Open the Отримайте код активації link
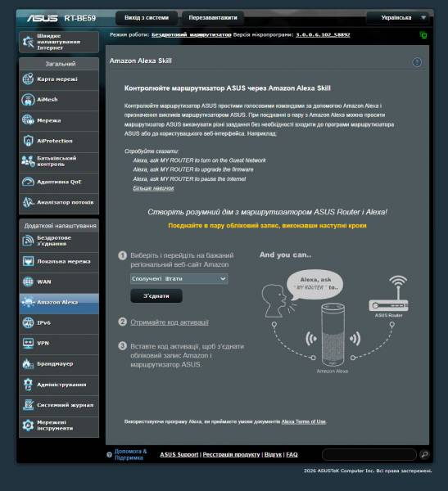 pos(170,322)
